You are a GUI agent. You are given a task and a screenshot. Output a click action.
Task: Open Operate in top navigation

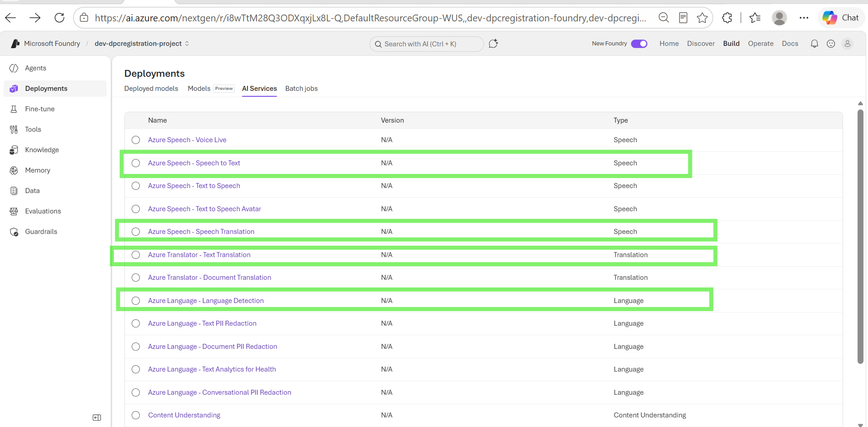click(761, 44)
